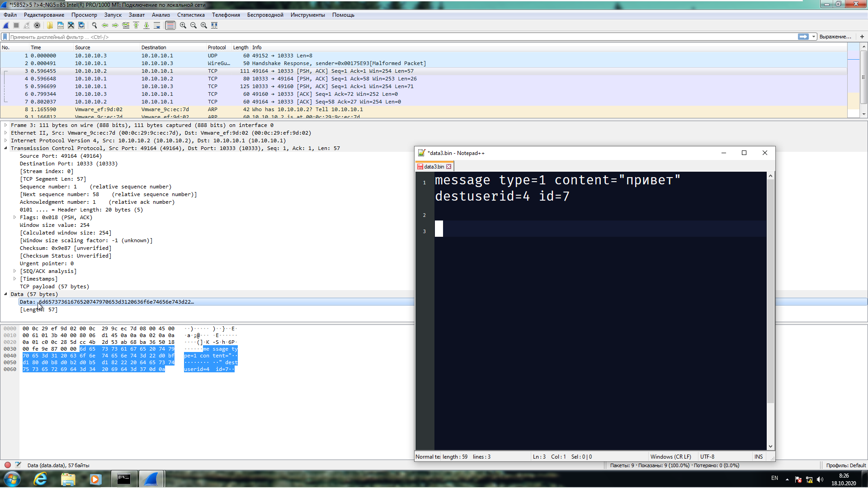
Task: Jump to the last packet icon
Action: click(146, 25)
